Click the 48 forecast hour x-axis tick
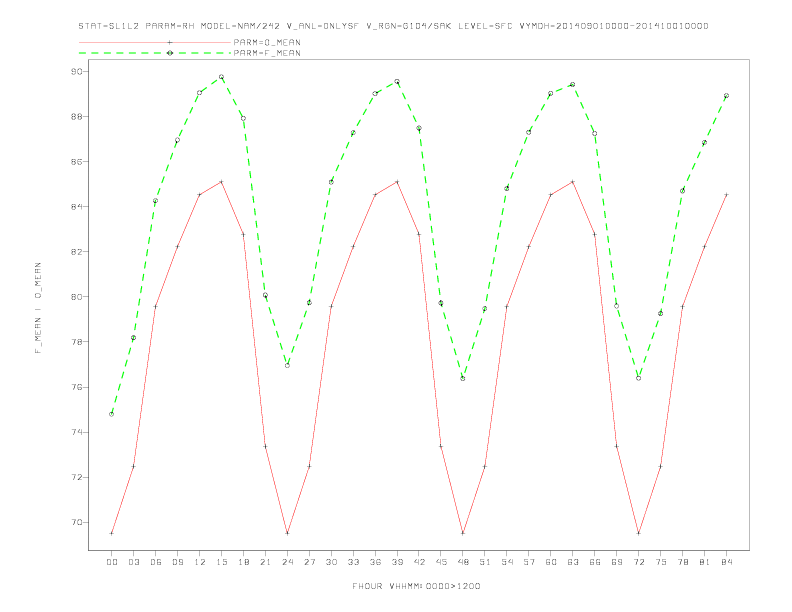792x612 pixels. 463,562
